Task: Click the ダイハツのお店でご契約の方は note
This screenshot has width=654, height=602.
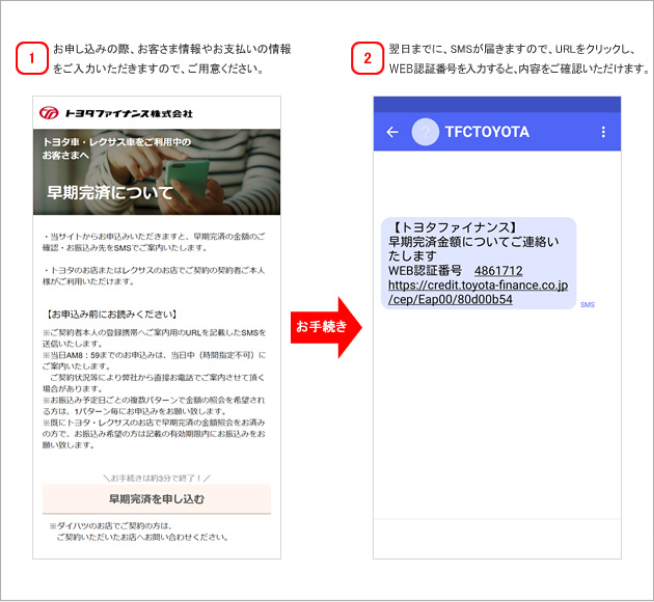Action: pos(139,531)
